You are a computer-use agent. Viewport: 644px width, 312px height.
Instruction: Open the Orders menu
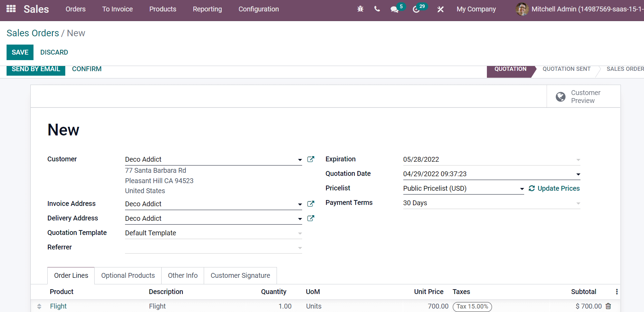click(76, 9)
